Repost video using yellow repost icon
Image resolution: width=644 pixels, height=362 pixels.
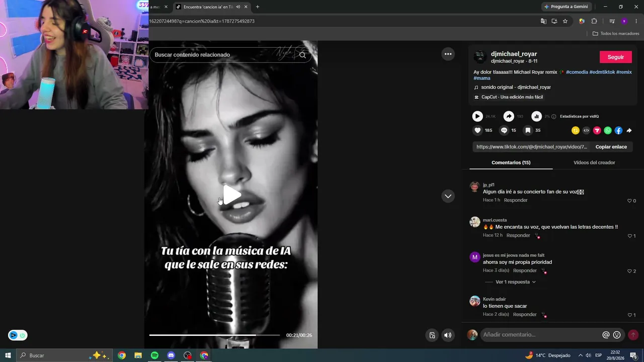coord(576,130)
